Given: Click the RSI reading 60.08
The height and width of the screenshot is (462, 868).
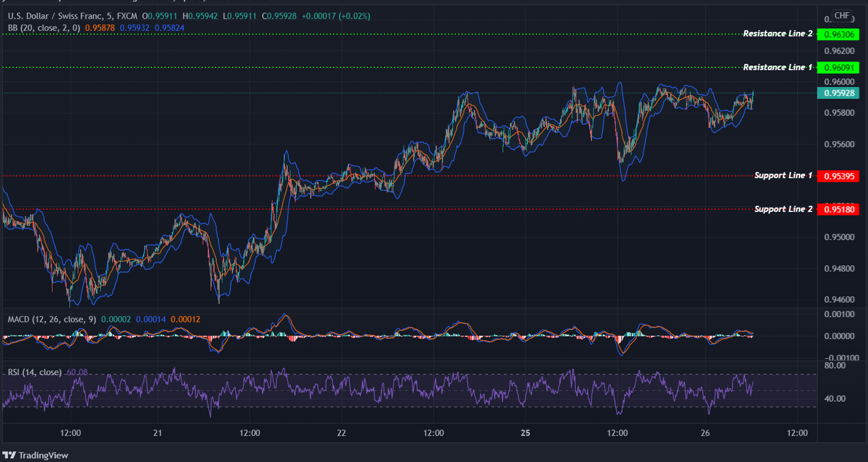Looking at the screenshot, I should click(76, 373).
